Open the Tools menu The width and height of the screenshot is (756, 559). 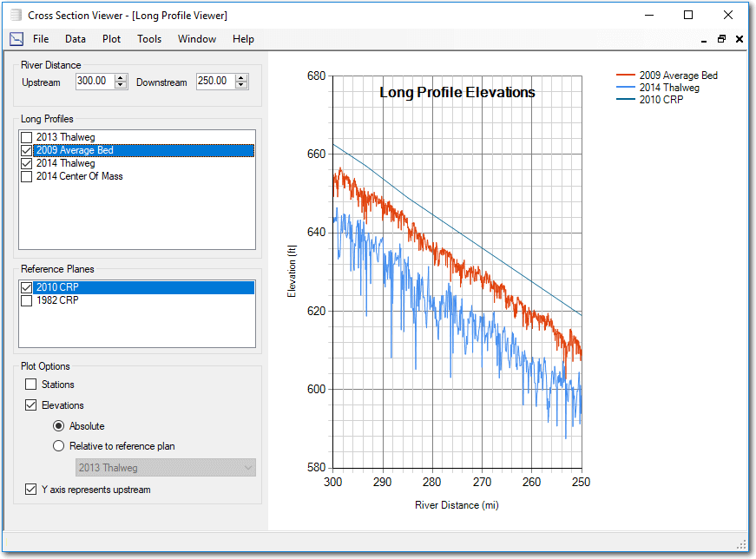(148, 38)
